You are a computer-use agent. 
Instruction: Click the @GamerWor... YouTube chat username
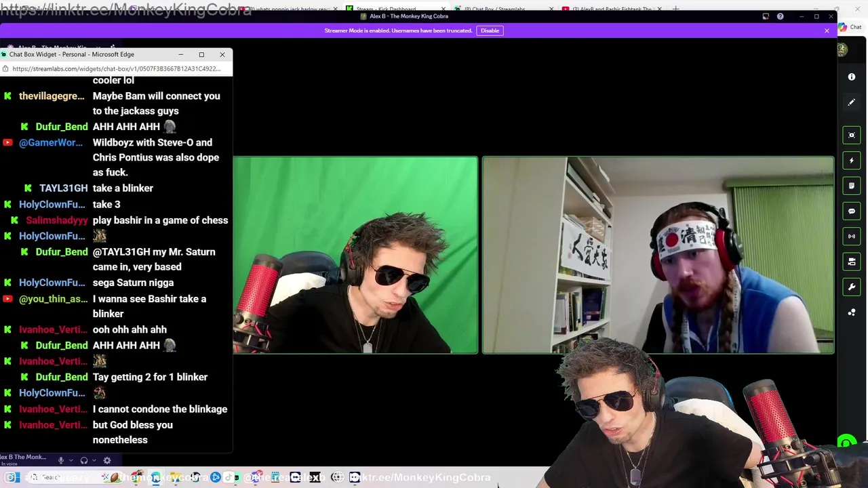(x=51, y=142)
